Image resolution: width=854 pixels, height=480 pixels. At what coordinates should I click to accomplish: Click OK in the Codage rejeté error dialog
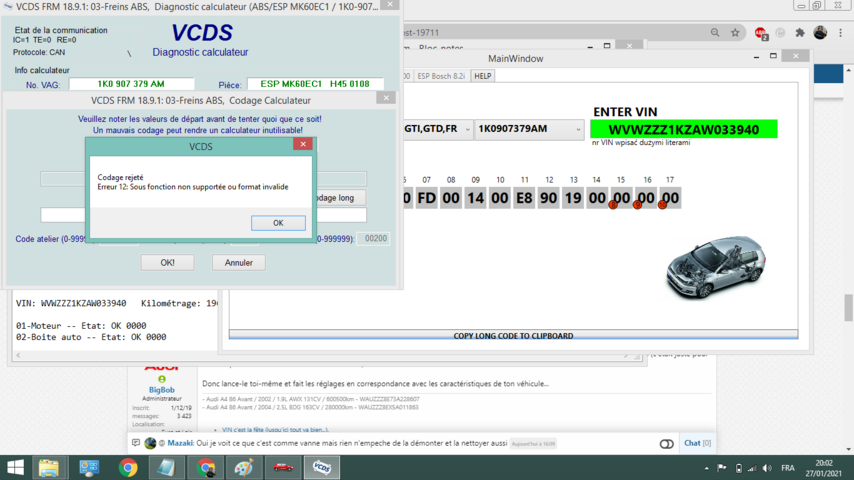pyautogui.click(x=278, y=223)
